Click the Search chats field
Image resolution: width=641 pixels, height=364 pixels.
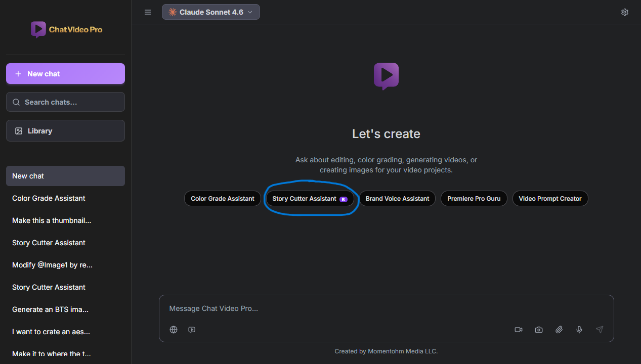point(65,102)
